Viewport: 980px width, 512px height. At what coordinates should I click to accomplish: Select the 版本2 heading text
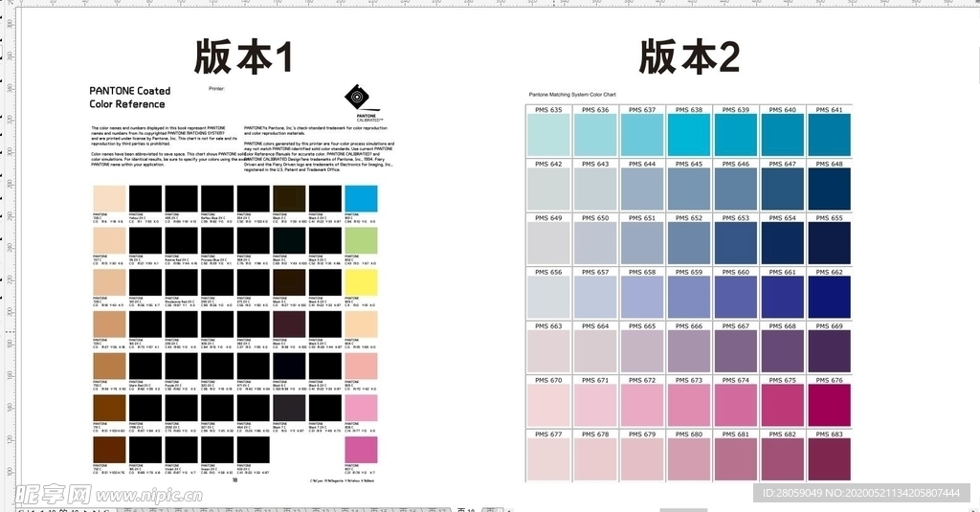tap(689, 57)
